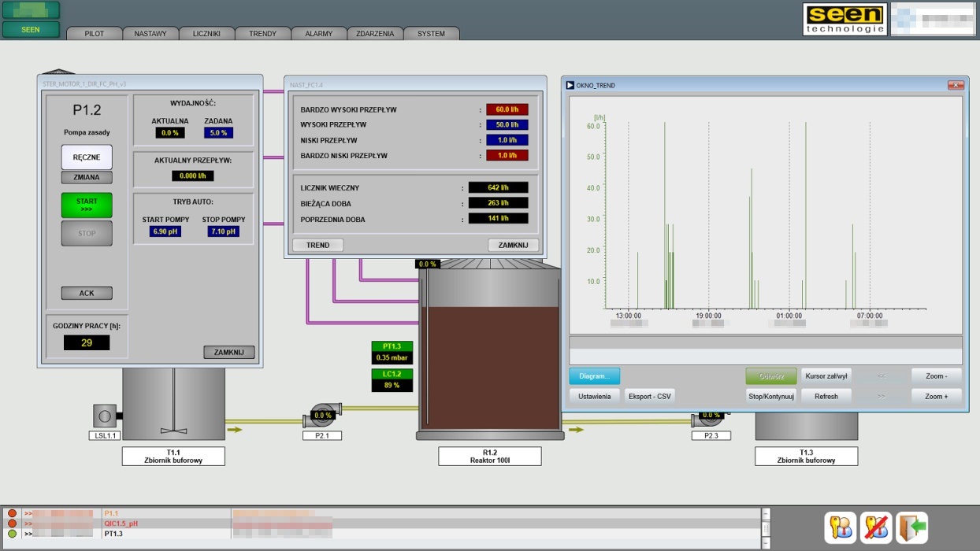This screenshot has width=980, height=551.
Task: Toggle trend cursor with Kursor zał/wył
Action: point(826,376)
